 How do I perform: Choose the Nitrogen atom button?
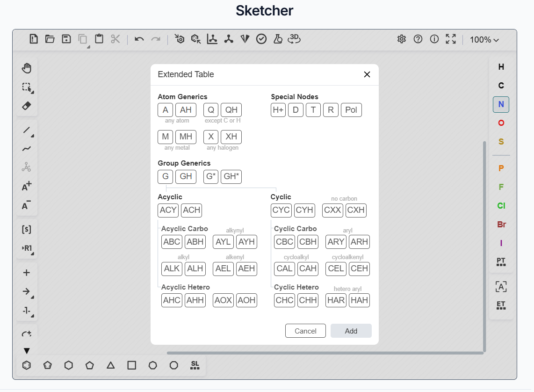[x=501, y=104]
